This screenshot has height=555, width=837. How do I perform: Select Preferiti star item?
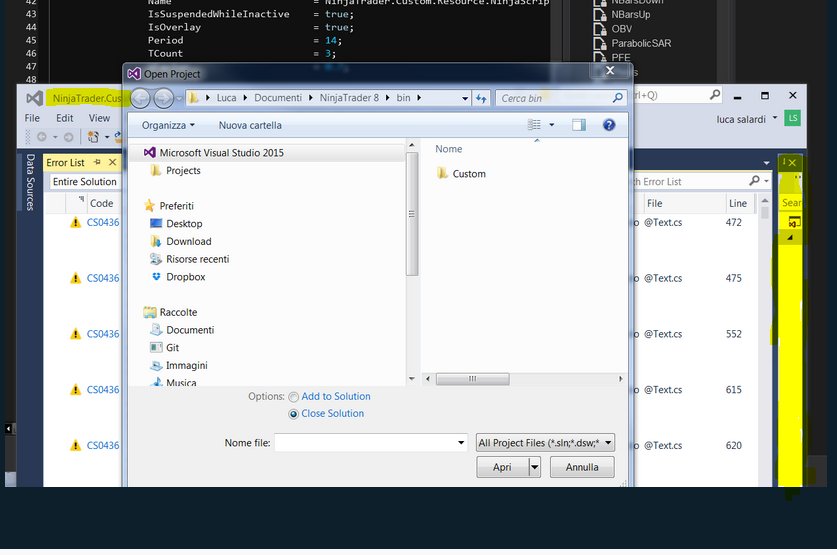coord(169,206)
